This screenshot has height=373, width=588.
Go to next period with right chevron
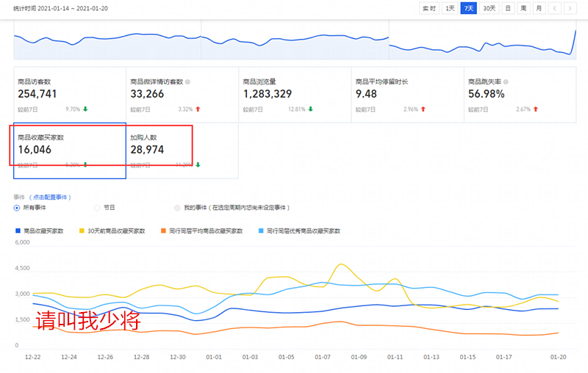tap(570, 8)
